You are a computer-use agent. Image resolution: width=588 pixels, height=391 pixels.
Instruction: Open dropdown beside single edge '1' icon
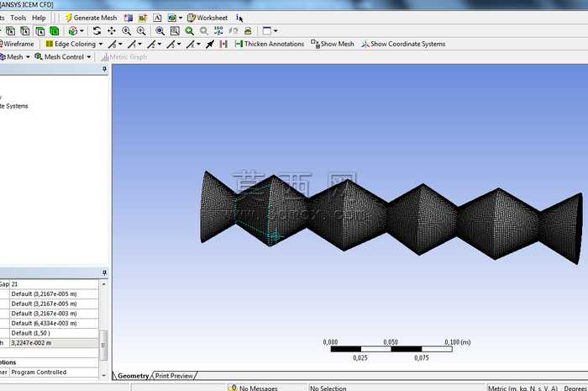(x=140, y=45)
